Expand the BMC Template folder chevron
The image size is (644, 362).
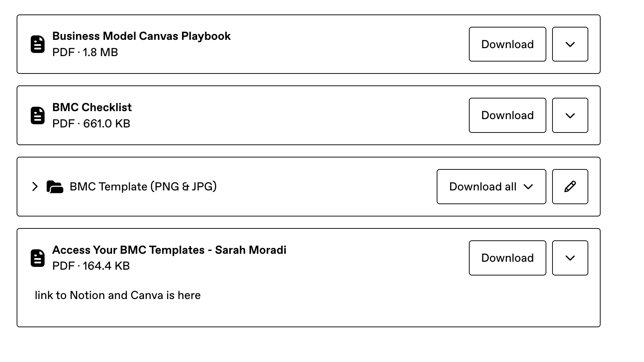point(35,187)
